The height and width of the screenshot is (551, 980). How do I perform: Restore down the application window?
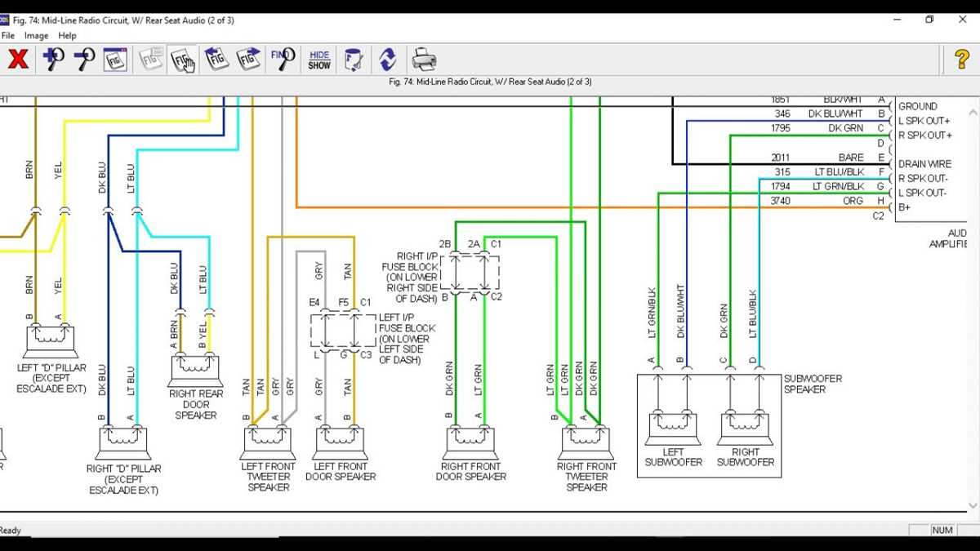coord(929,20)
